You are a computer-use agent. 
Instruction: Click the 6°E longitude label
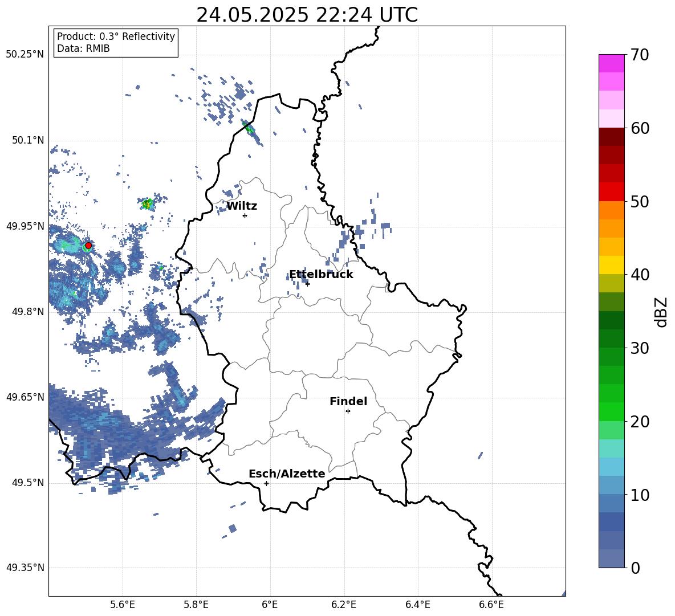tap(270, 605)
